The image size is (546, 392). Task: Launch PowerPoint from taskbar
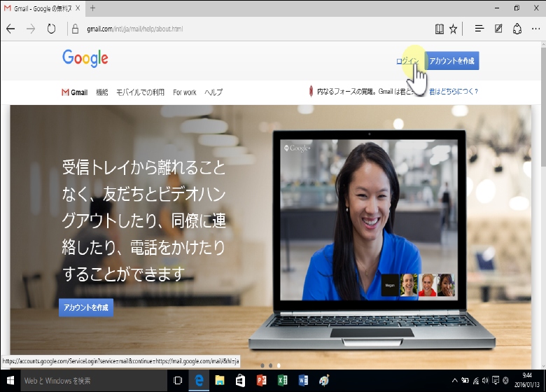click(262, 381)
